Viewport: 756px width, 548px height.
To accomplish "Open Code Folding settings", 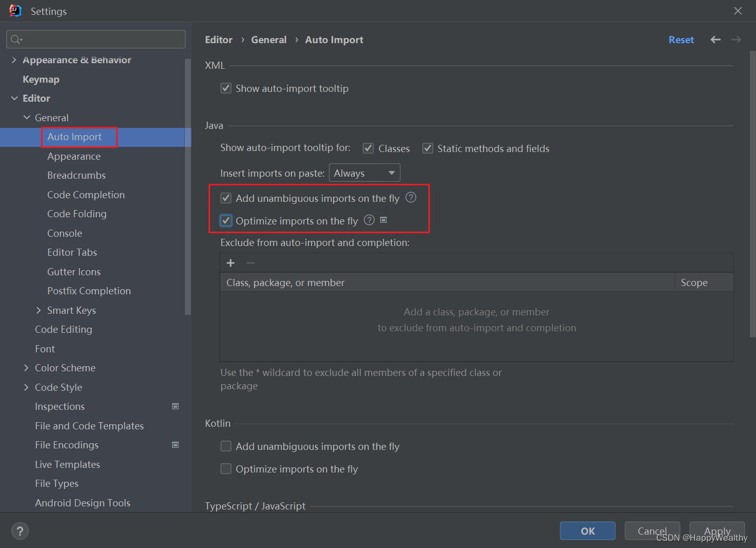I will (77, 214).
